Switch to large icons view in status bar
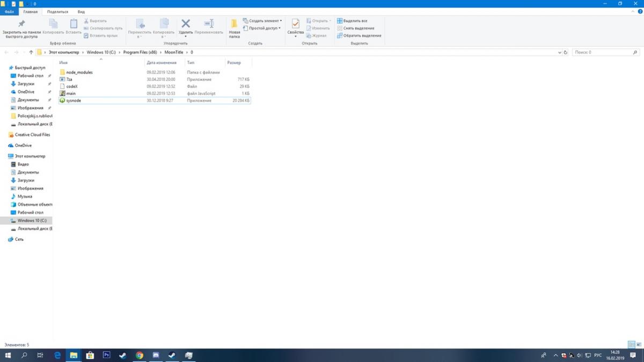644x362 pixels. [x=638, y=344]
